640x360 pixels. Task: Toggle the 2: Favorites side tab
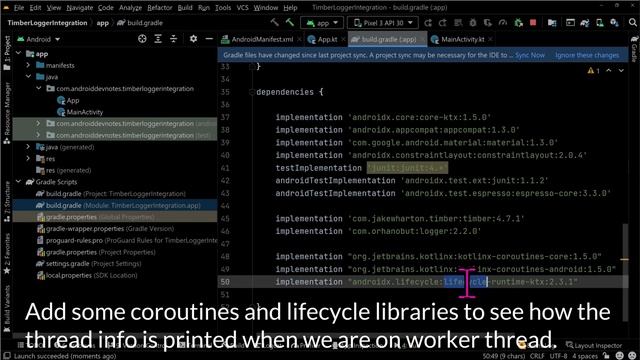(7, 254)
